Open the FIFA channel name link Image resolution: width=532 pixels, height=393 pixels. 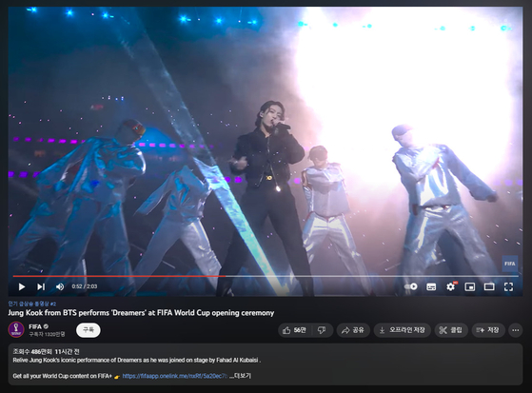35,326
